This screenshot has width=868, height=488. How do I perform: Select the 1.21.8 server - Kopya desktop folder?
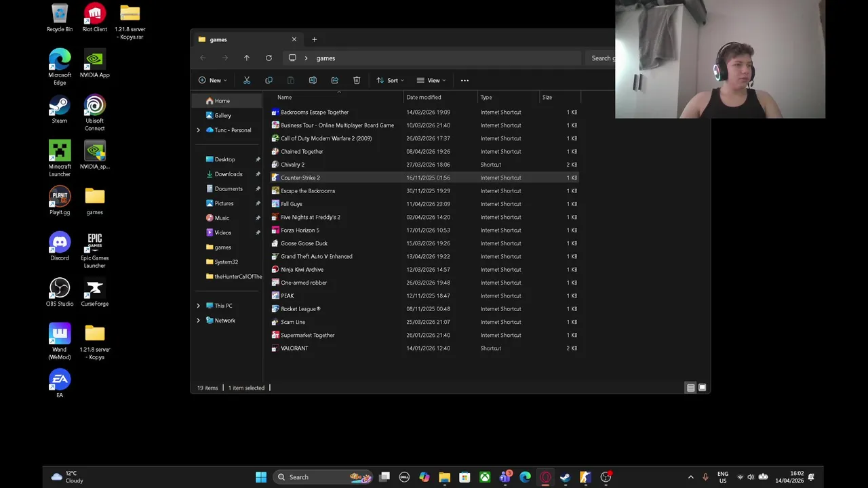(x=95, y=342)
